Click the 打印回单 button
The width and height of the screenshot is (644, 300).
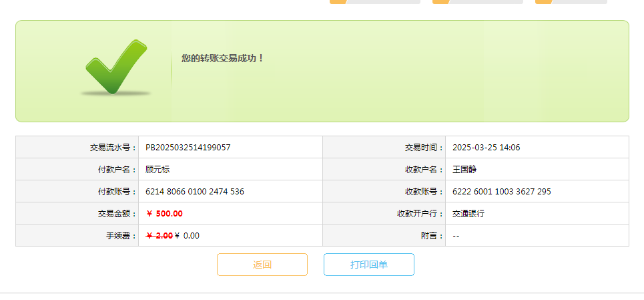click(369, 265)
